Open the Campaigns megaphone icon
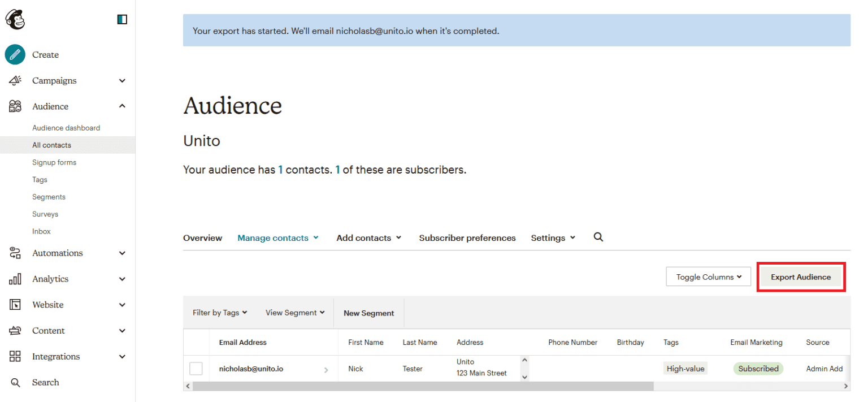 tap(15, 80)
